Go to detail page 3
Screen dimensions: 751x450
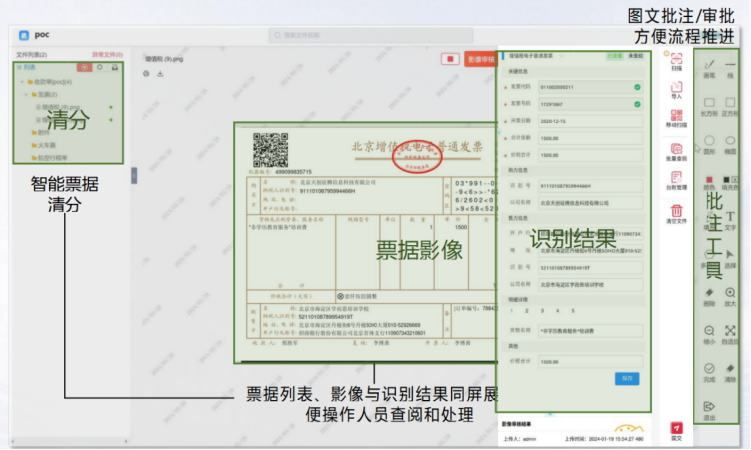click(x=542, y=311)
